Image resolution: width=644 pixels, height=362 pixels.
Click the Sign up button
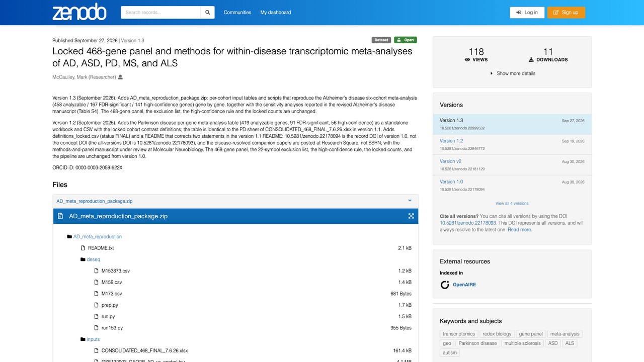(566, 13)
